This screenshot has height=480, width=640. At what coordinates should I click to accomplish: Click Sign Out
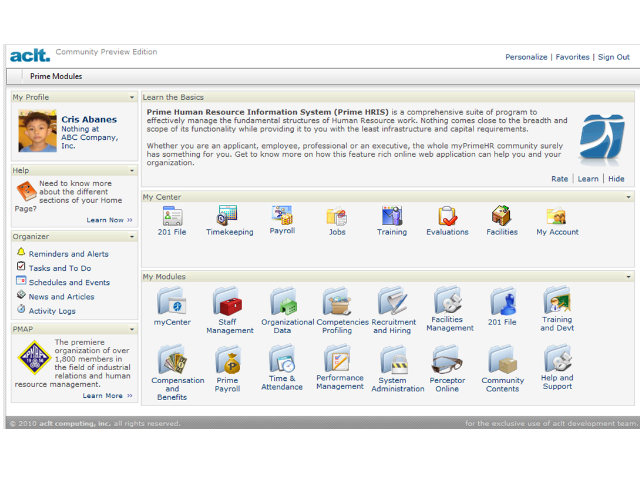tap(613, 57)
